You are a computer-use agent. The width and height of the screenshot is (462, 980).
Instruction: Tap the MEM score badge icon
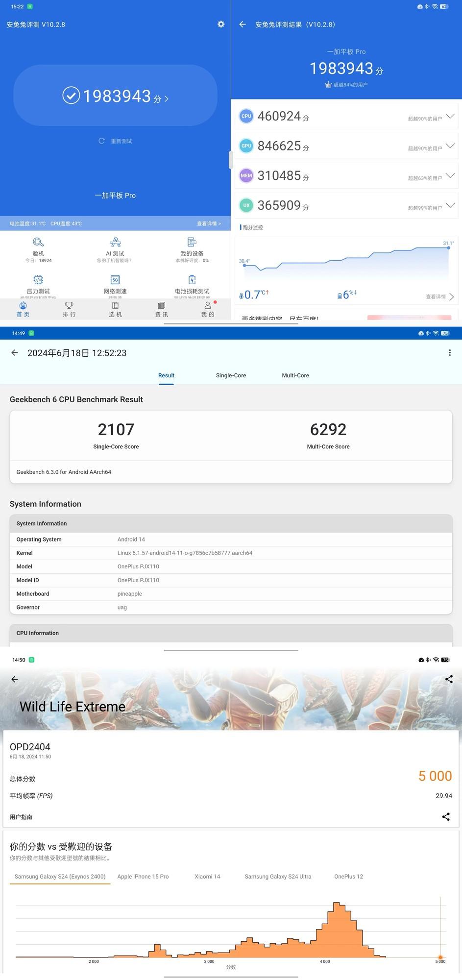[246, 175]
